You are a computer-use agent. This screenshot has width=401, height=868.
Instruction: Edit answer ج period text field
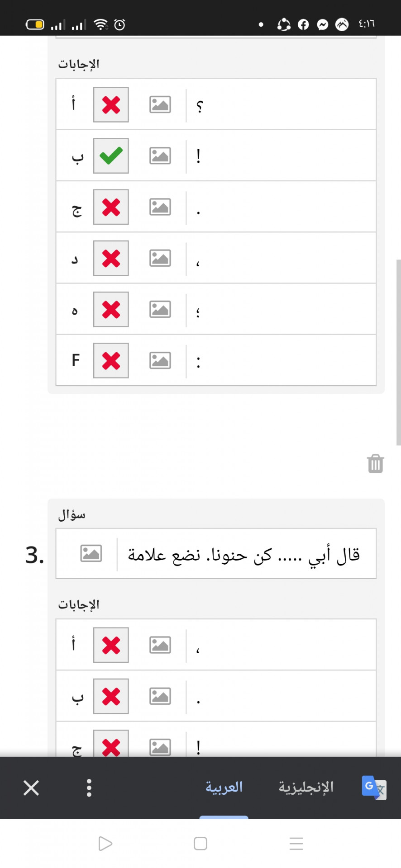pos(281,207)
